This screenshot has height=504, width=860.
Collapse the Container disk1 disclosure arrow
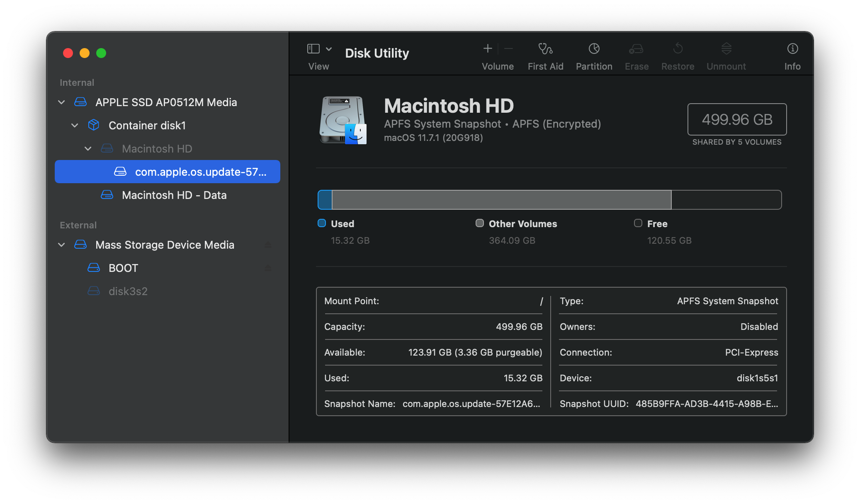click(75, 125)
